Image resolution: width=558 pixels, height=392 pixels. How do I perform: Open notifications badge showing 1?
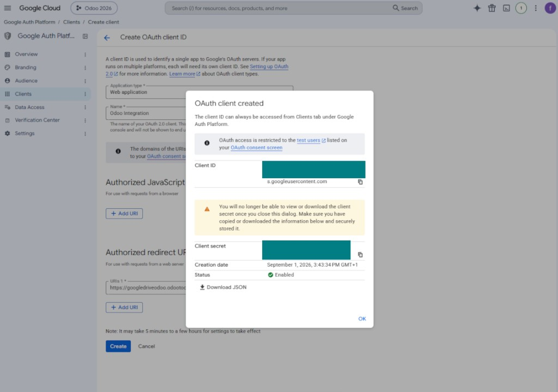click(x=521, y=8)
